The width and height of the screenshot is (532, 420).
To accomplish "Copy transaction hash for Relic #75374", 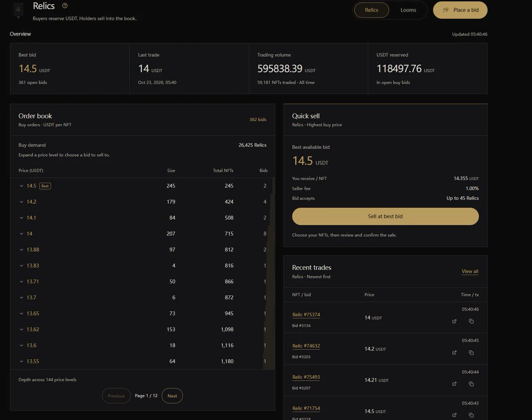I will click(x=471, y=321).
